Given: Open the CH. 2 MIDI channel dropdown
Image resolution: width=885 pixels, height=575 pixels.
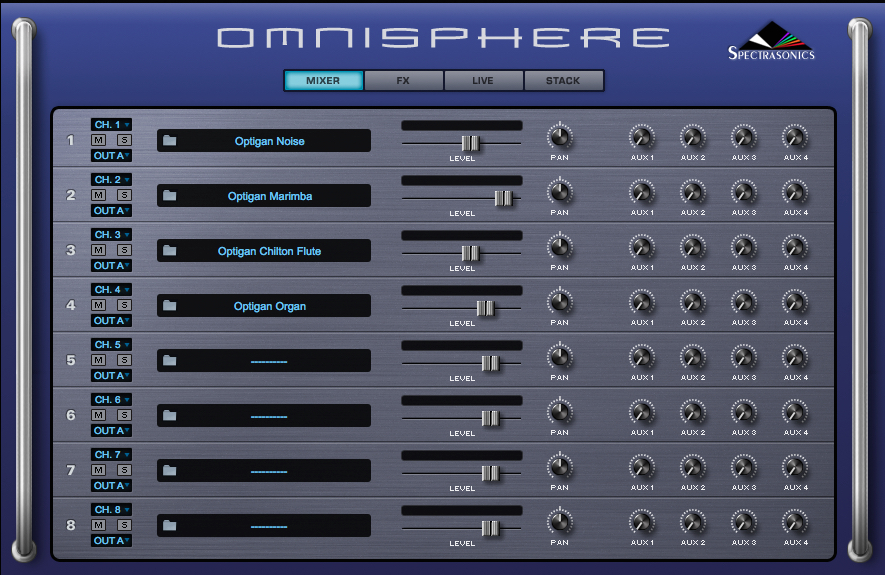Looking at the screenshot, I should tap(111, 179).
